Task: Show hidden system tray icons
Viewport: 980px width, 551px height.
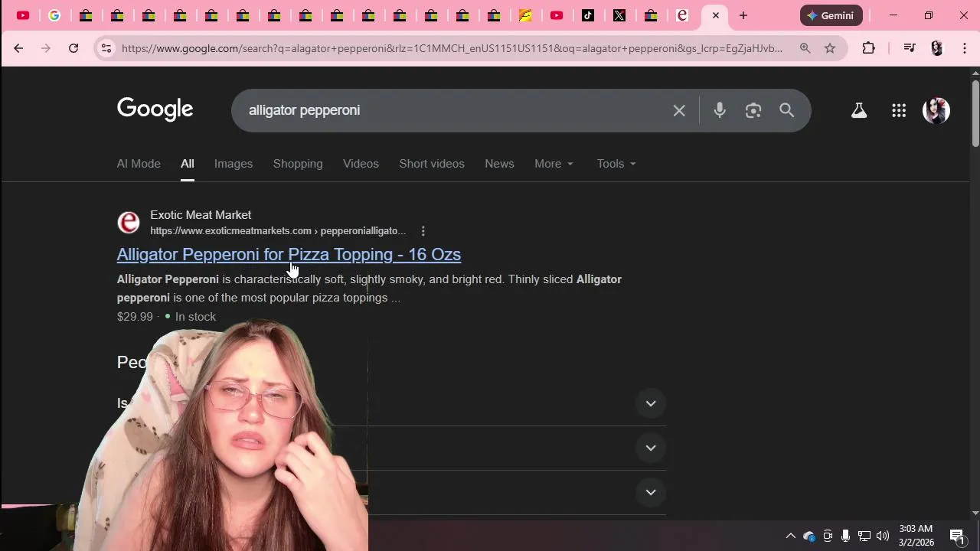Action: [791, 536]
